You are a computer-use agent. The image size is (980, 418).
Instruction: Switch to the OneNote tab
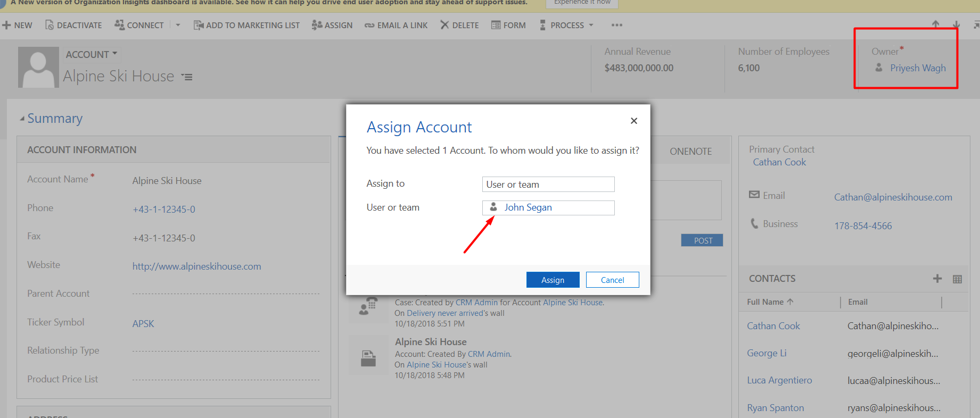coord(690,152)
